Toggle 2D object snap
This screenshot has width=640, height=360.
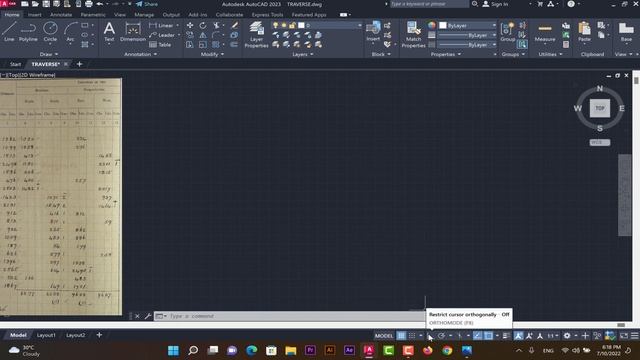(488, 336)
